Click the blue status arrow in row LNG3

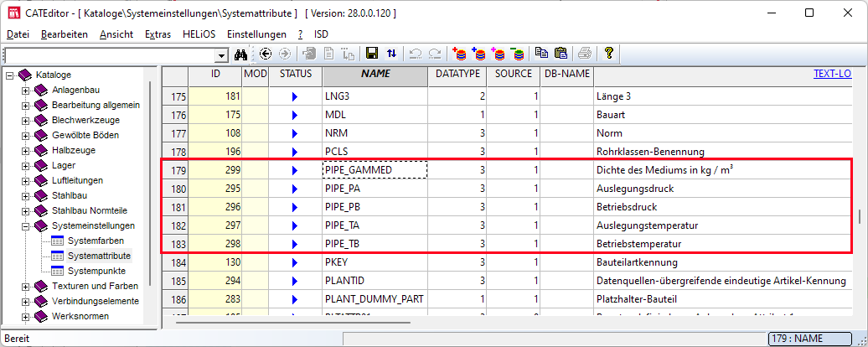point(295,97)
